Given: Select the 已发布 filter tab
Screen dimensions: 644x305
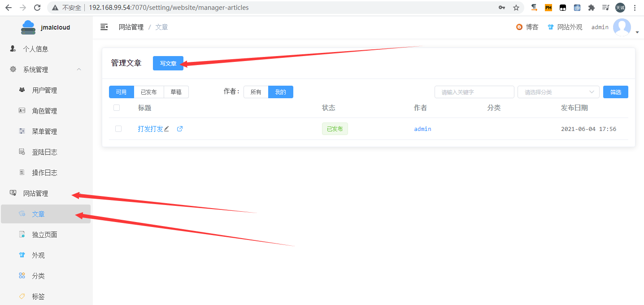Looking at the screenshot, I should click(x=149, y=92).
